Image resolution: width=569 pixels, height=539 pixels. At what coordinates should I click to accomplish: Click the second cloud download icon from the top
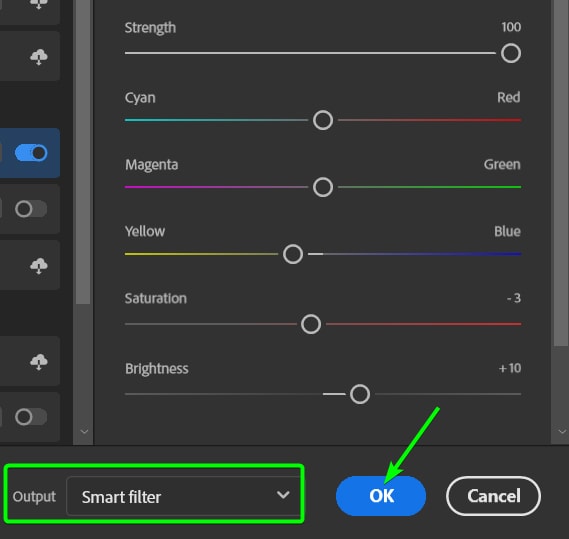[x=38, y=57]
